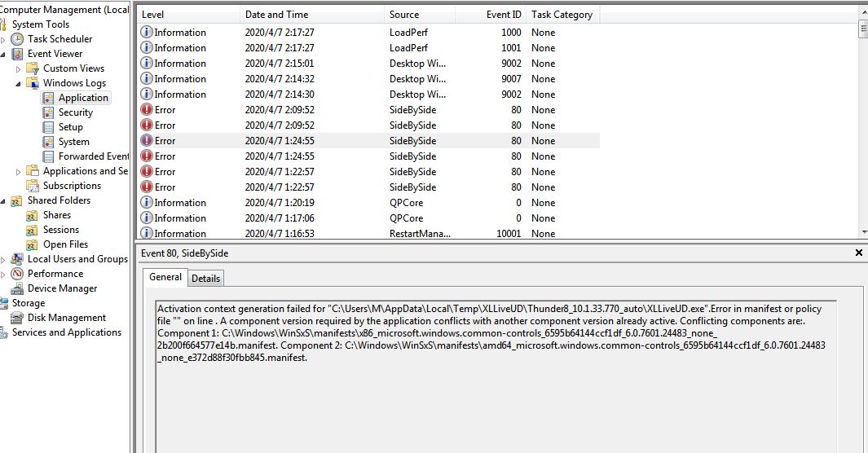Open the Device Manager icon
Image resolution: width=868 pixels, height=453 pixels.
click(17, 288)
